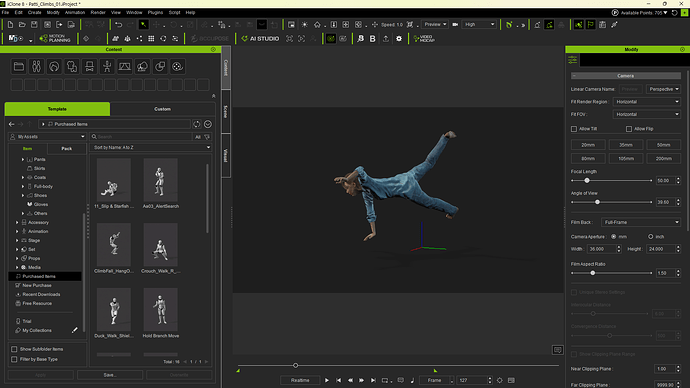Jump to the end frame

tap(373, 380)
